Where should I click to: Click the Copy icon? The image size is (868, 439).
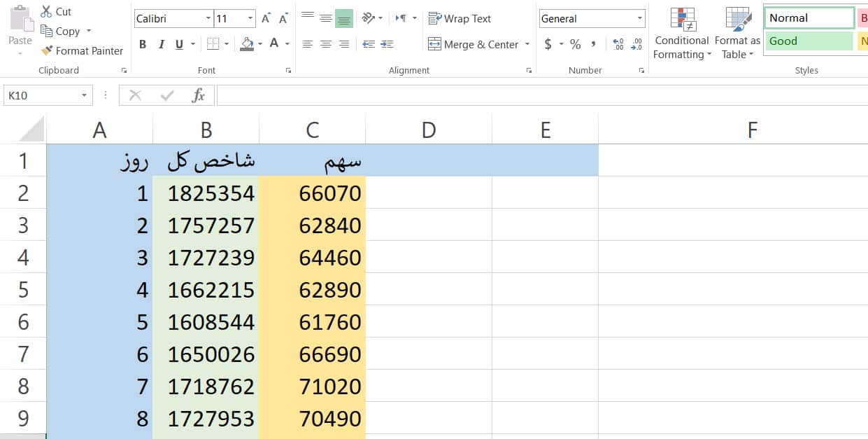tap(48, 31)
